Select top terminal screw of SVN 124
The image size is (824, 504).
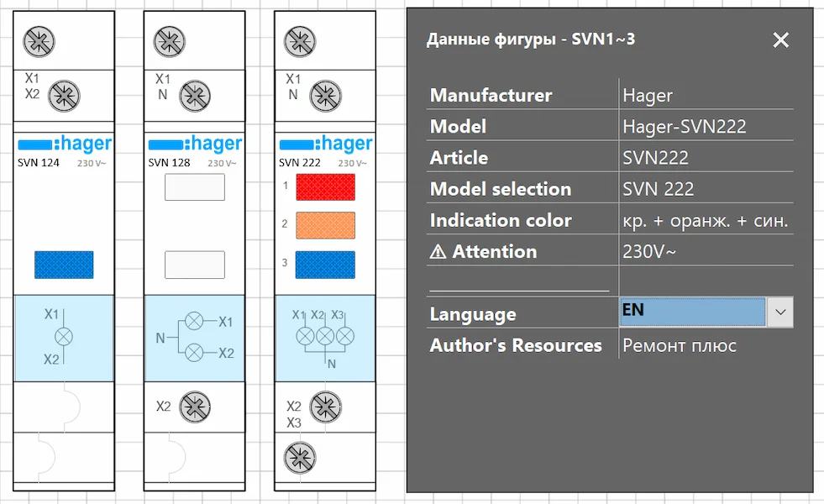39,41
